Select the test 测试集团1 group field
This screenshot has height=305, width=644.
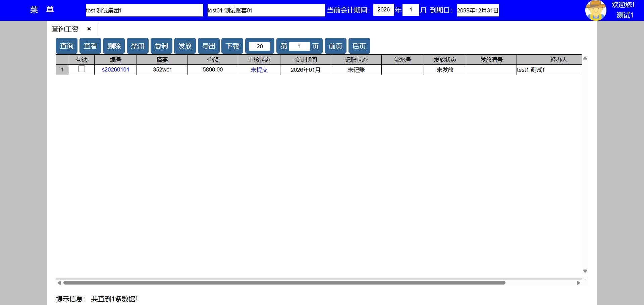pos(144,10)
